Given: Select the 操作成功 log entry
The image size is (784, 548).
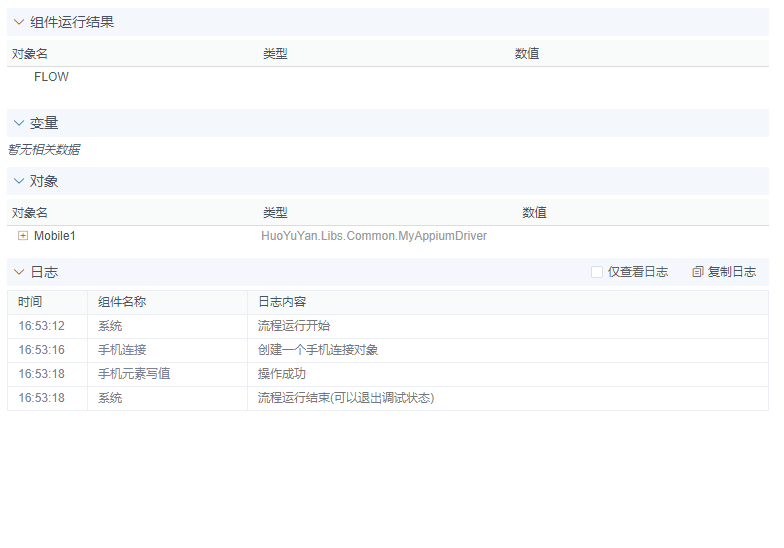Looking at the screenshot, I should click(x=282, y=374).
